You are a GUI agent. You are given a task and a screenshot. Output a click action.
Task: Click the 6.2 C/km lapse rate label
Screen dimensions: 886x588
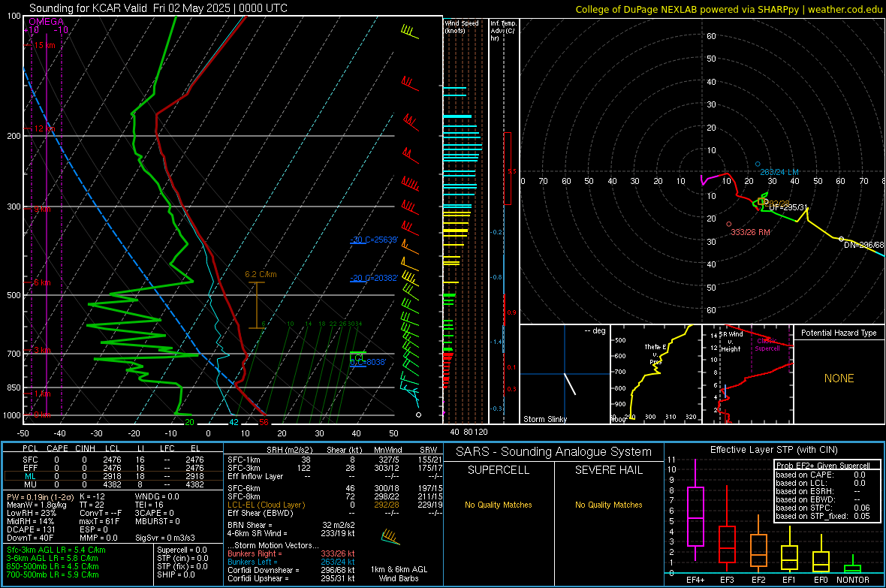click(x=261, y=274)
